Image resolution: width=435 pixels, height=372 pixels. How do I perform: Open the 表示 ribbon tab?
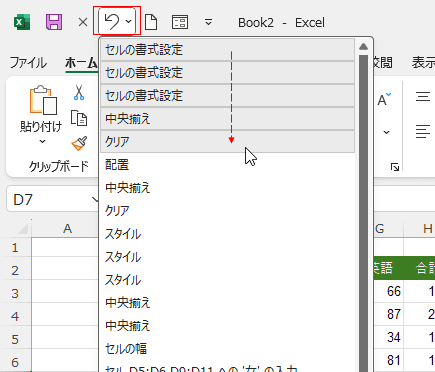click(x=423, y=63)
